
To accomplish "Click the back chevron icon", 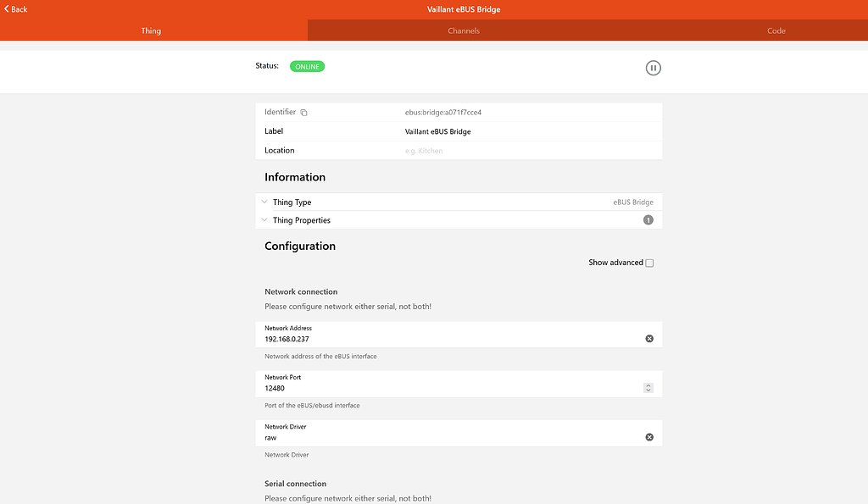I will 5,8.
